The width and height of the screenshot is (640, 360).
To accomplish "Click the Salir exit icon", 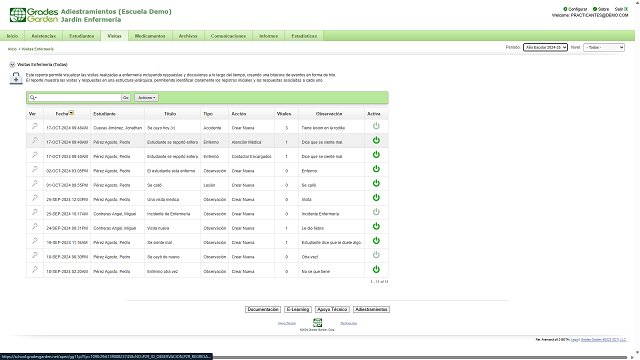I will point(626,9).
